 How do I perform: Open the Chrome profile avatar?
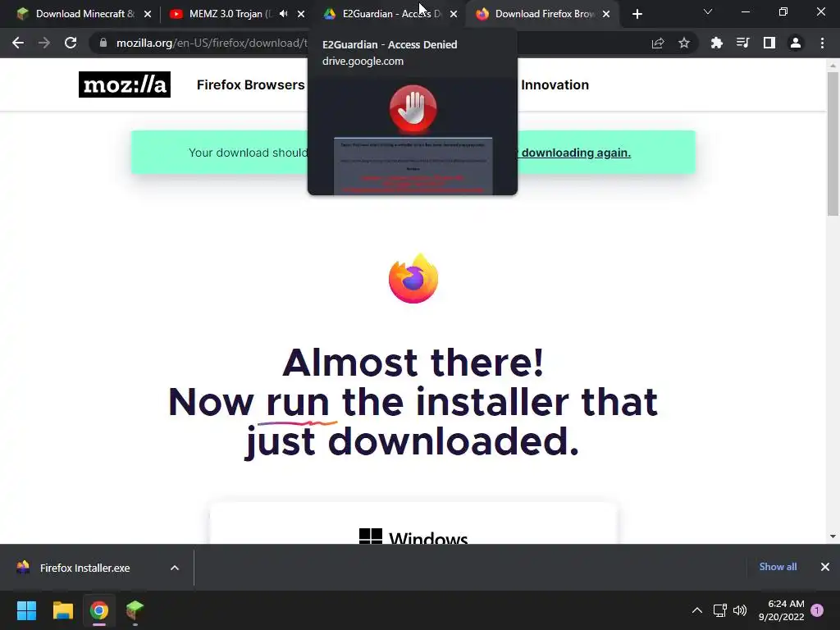[x=796, y=43]
